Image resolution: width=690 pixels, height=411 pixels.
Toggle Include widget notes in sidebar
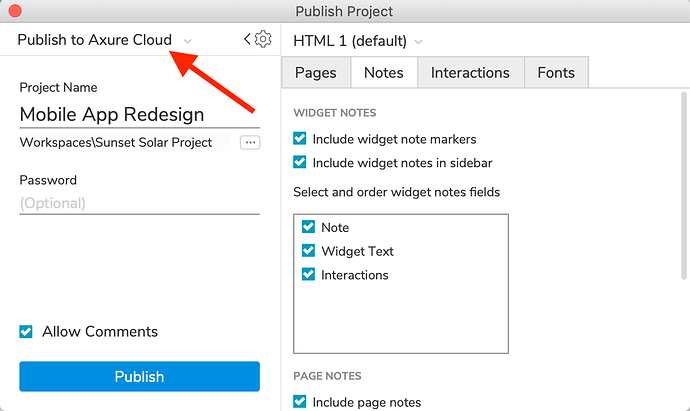(x=300, y=162)
